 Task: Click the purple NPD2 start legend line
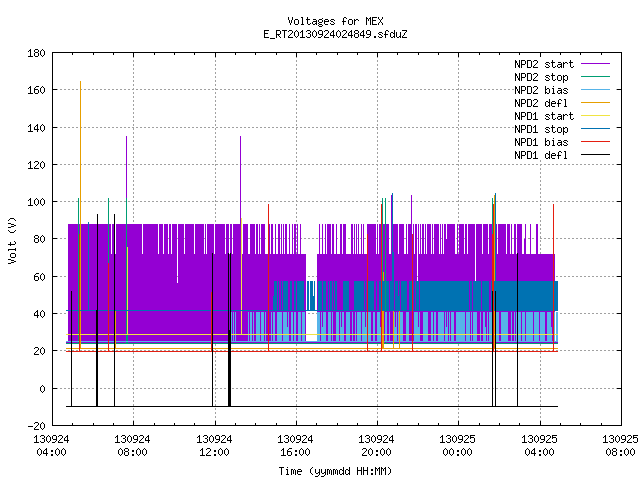[x=595, y=64]
